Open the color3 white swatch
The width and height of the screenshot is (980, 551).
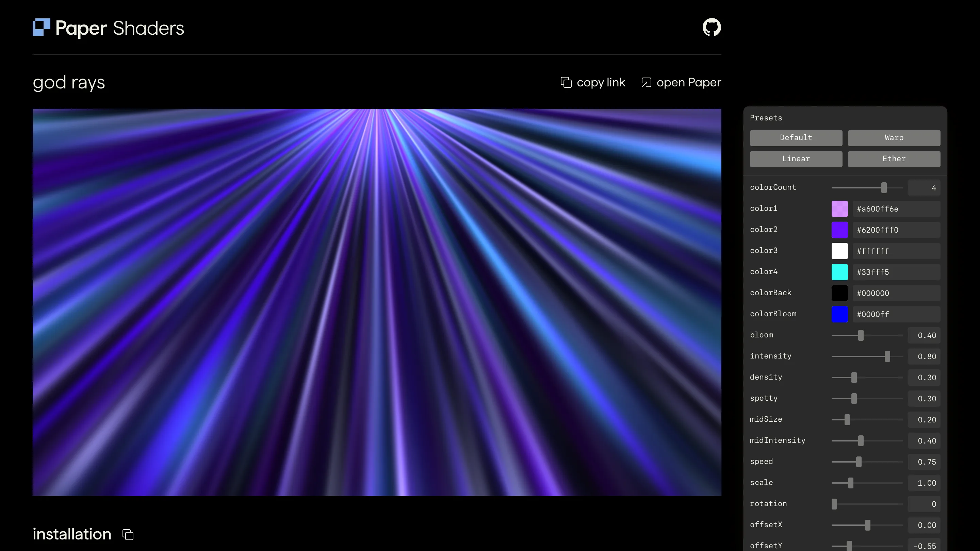pos(839,251)
